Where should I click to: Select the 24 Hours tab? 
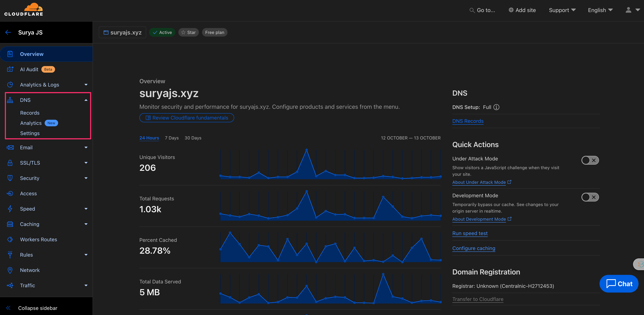[x=149, y=138]
